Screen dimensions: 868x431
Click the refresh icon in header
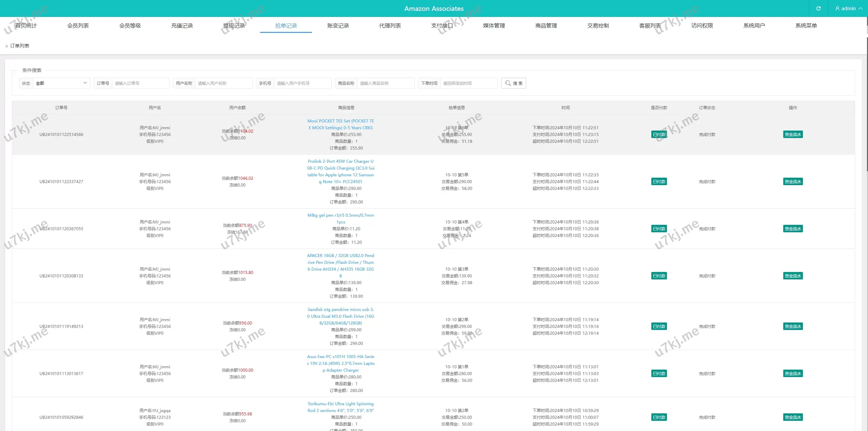coord(818,8)
